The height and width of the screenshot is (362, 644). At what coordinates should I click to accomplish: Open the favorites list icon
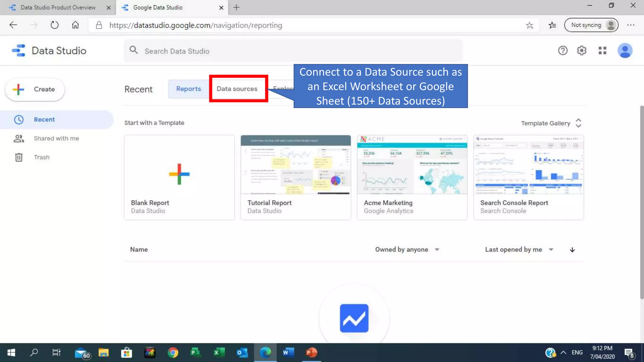click(x=552, y=25)
